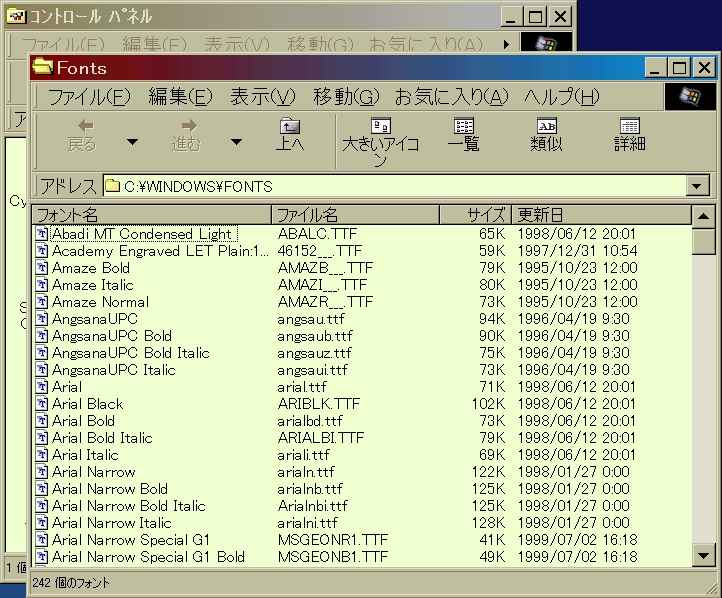Select the Arial Narrow Italic font icon
The height and width of the screenshot is (598, 722).
[42, 523]
